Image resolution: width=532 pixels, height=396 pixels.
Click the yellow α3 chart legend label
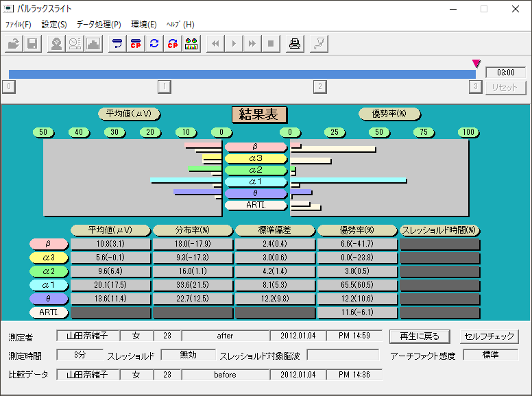tap(256, 158)
